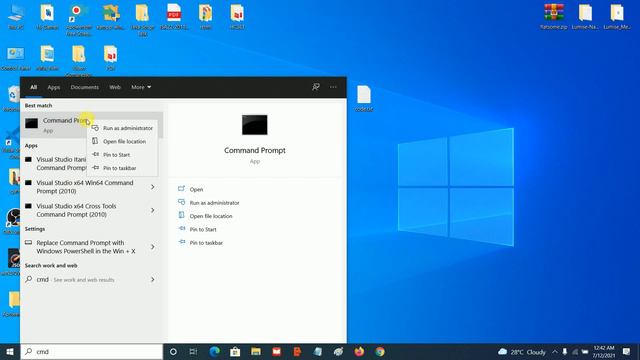Viewport: 640px width, 360px height.
Task: Click Pin to taskbar in right pane
Action: (206, 243)
